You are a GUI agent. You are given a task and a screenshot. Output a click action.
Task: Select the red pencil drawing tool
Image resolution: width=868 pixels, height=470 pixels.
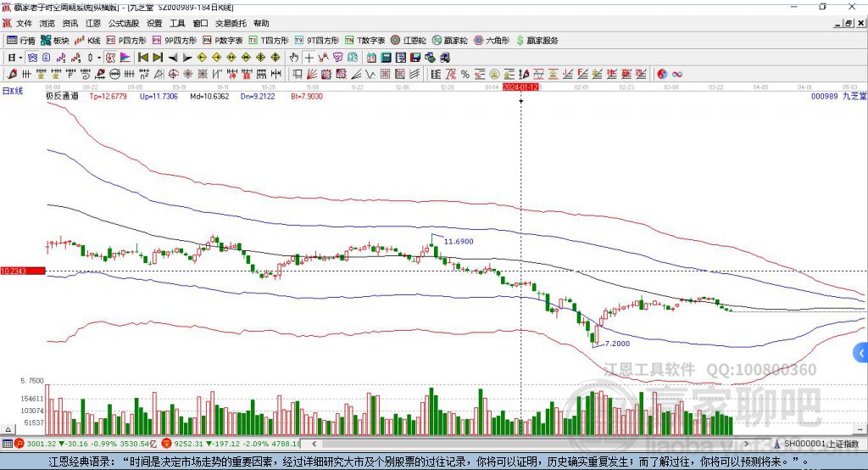click(x=12, y=74)
